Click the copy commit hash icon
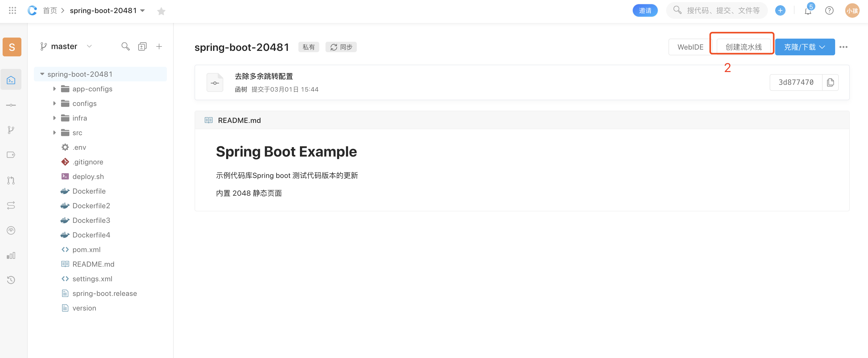 click(x=830, y=82)
